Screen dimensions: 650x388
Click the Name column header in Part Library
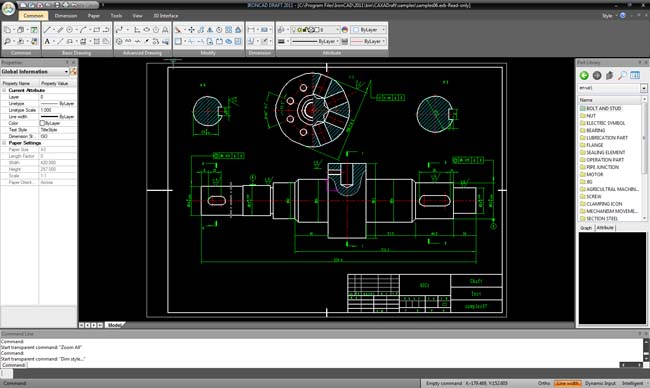click(610, 100)
